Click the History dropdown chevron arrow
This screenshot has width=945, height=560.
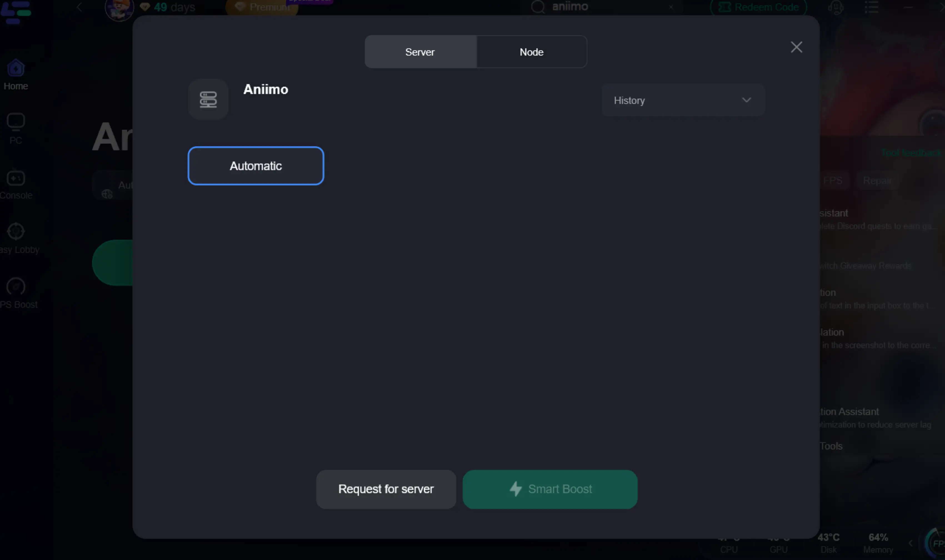746,100
